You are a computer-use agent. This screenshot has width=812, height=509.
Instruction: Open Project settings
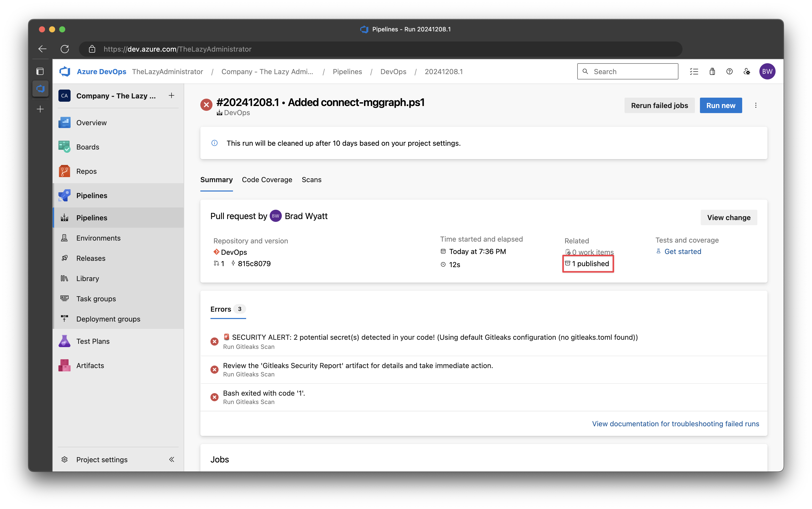(102, 459)
